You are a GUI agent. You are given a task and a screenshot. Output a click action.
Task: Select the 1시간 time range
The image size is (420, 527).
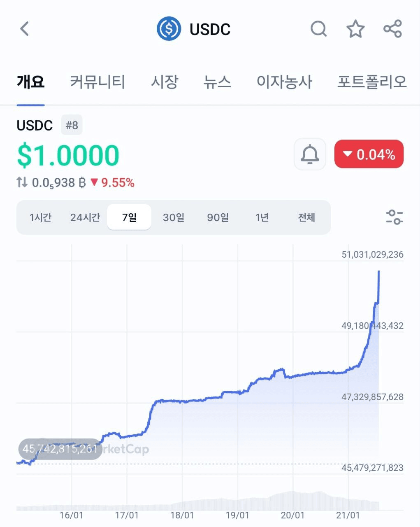pyautogui.click(x=40, y=217)
